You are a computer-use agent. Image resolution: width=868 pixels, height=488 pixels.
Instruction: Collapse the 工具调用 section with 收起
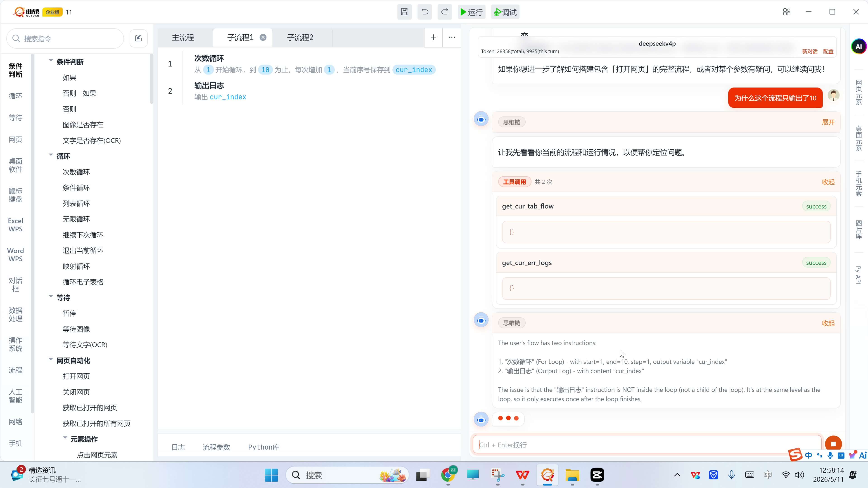pos(828,182)
